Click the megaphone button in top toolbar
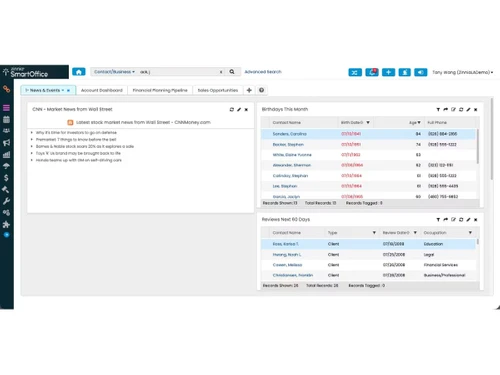 pos(421,72)
